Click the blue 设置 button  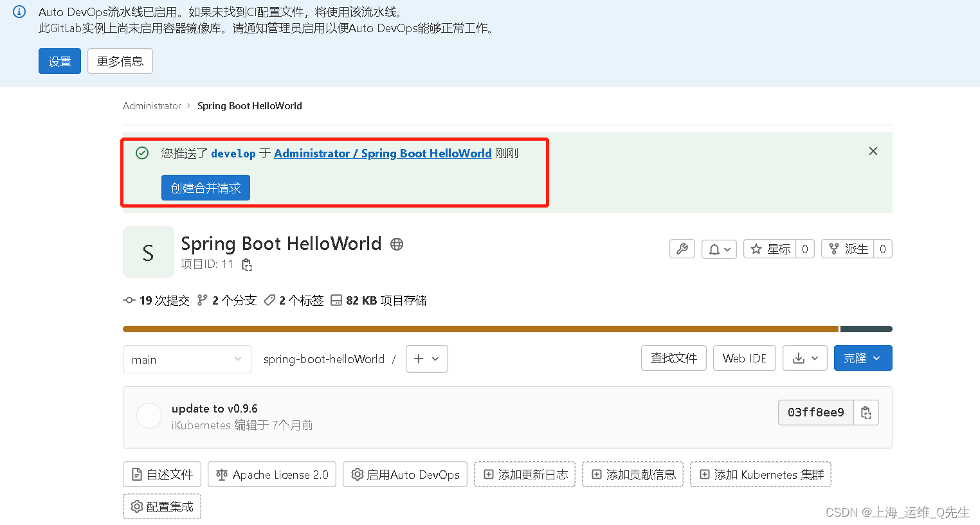pyautogui.click(x=60, y=61)
